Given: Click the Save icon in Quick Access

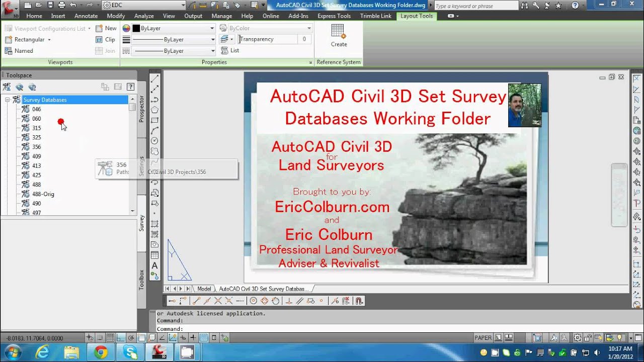Looking at the screenshot, I should [x=50, y=5].
